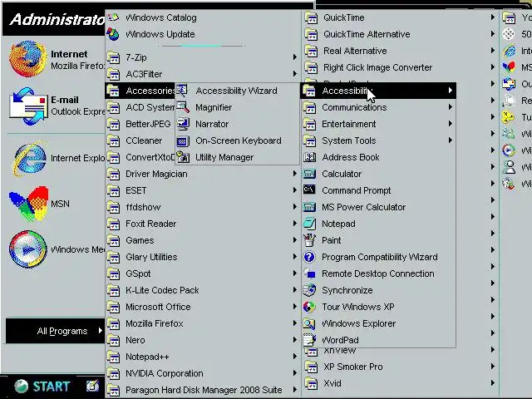Open the On-Screen Keyboard icon

(x=183, y=140)
